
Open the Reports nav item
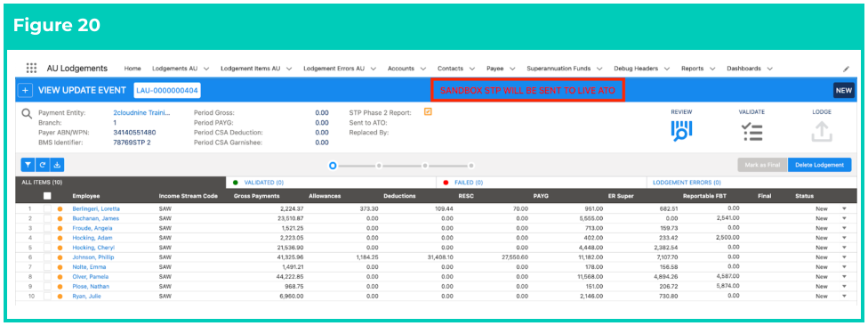pos(692,69)
